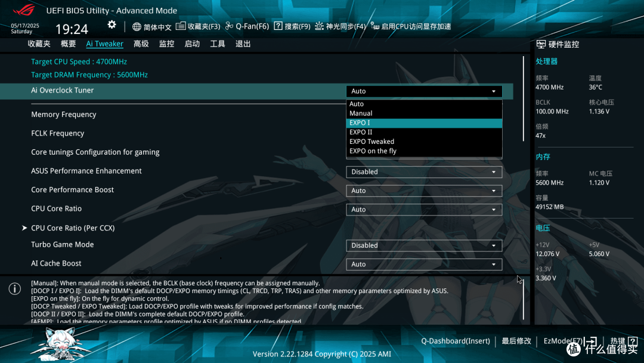Click FCLK Frequency setting label
Viewport: 644px width, 363px height.
(x=57, y=134)
